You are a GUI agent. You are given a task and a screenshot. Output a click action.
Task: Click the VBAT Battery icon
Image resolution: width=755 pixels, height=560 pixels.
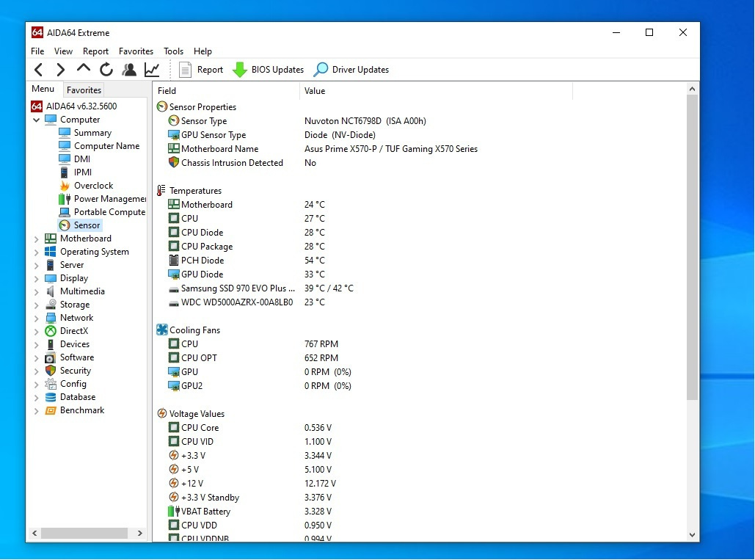coord(173,511)
